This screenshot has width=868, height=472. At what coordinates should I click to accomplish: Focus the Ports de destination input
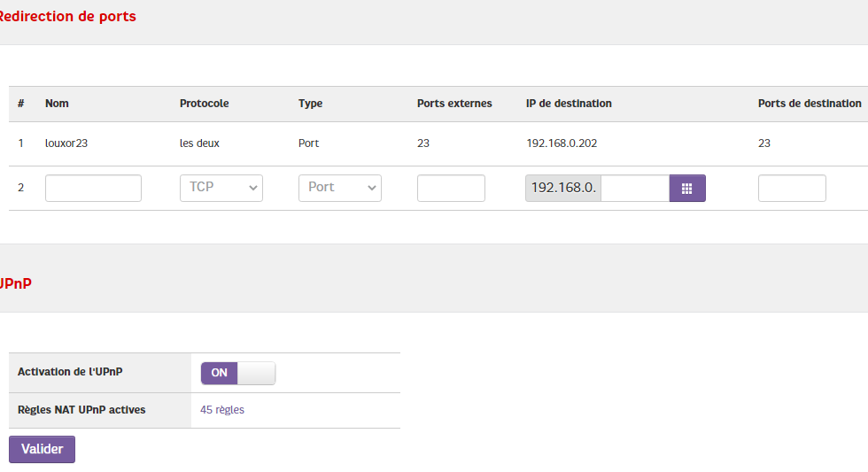pyautogui.click(x=792, y=188)
